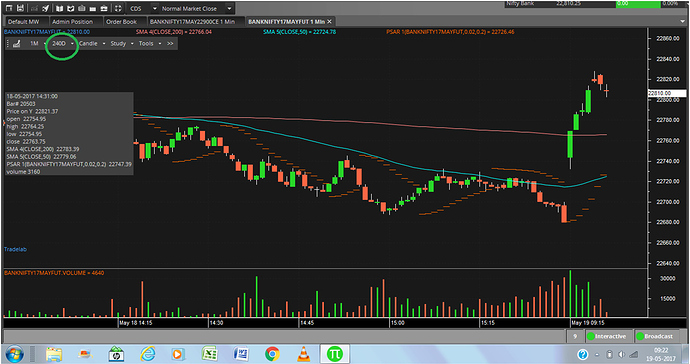Viewport: 690px width, 364px height.
Task: Toggle the Interactive connection status indicator
Action: tap(609, 336)
